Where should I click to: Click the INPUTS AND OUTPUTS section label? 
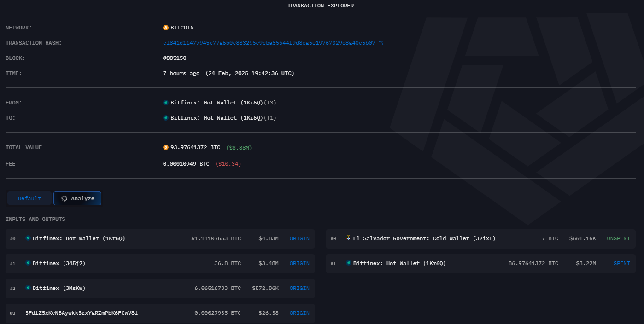tap(35, 219)
